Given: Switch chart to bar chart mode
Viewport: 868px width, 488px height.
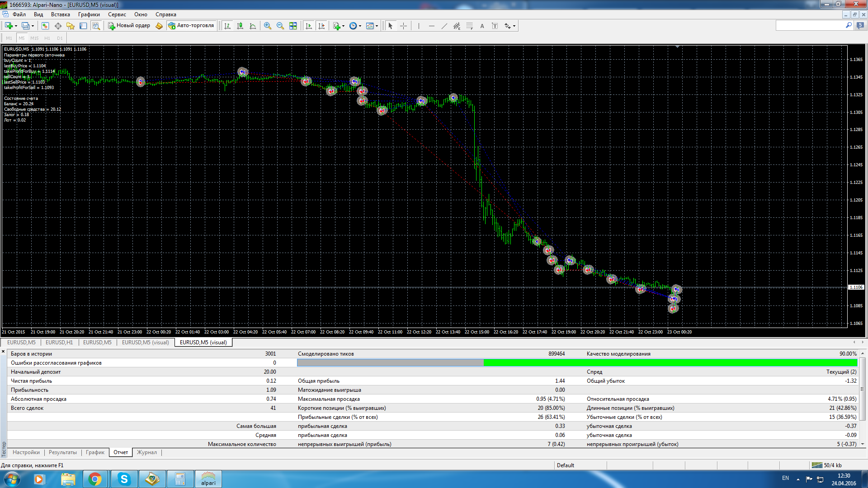Looking at the screenshot, I should 227,26.
